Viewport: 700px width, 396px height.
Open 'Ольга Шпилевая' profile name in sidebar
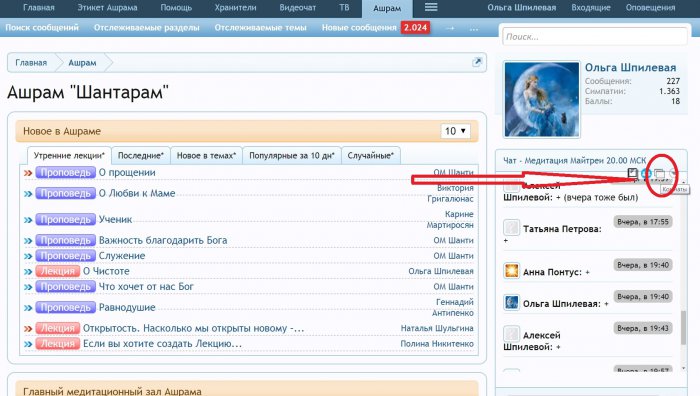point(630,67)
